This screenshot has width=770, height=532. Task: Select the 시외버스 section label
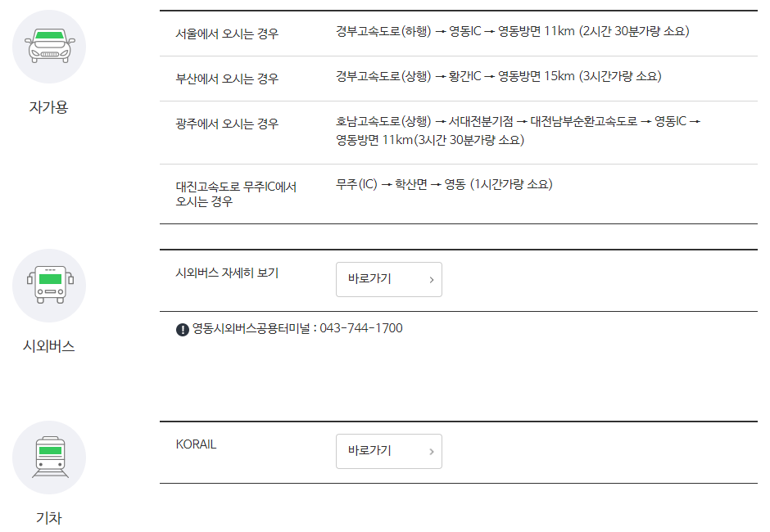[48, 345]
